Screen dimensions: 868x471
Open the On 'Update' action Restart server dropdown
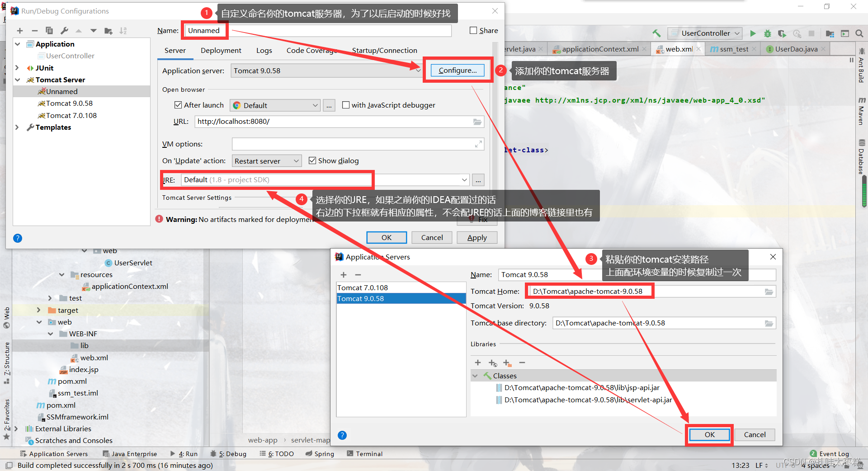[267, 161]
